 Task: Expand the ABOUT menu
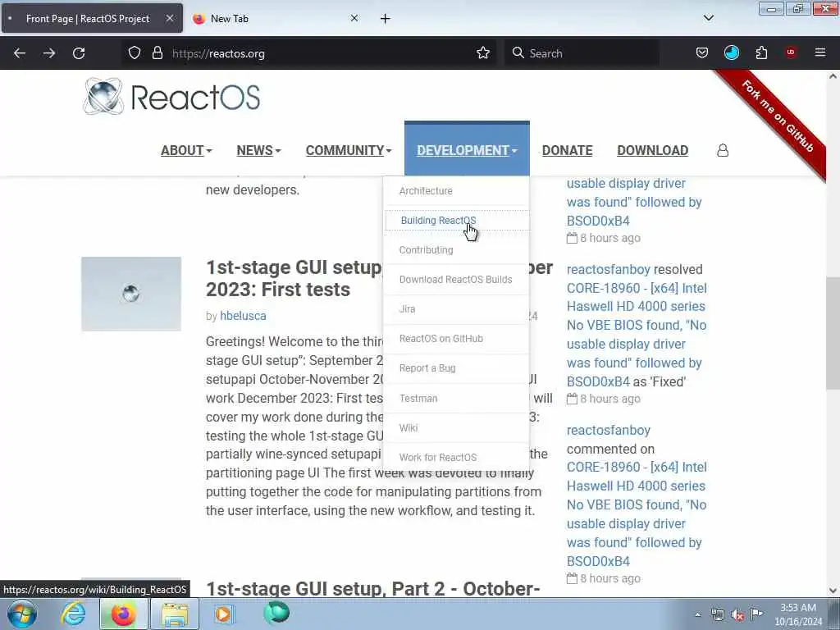coord(186,151)
